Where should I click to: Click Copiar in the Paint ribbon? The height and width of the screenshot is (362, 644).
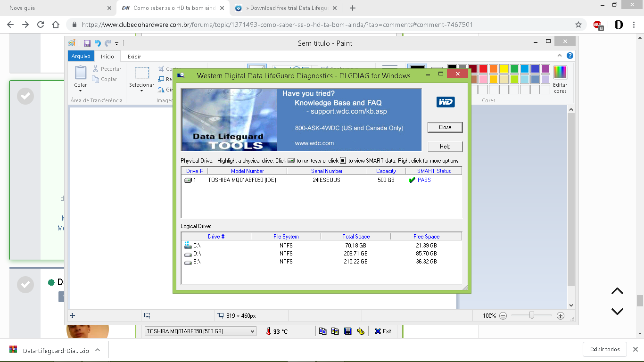(x=105, y=79)
